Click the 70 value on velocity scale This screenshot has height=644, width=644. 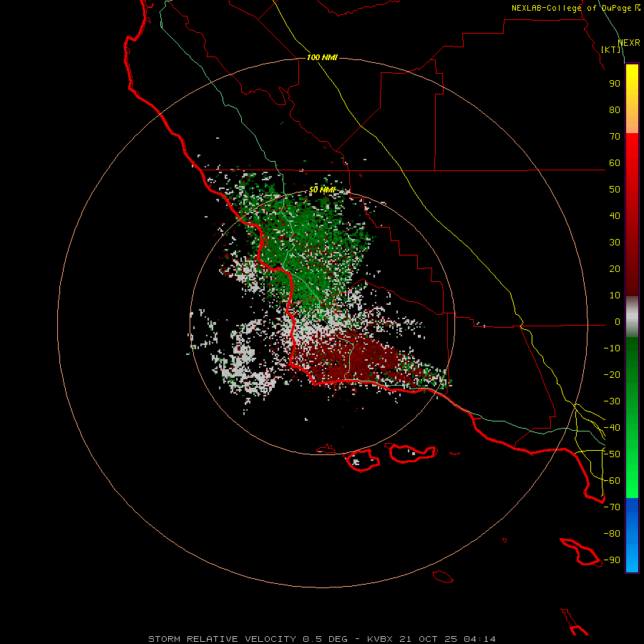point(615,137)
